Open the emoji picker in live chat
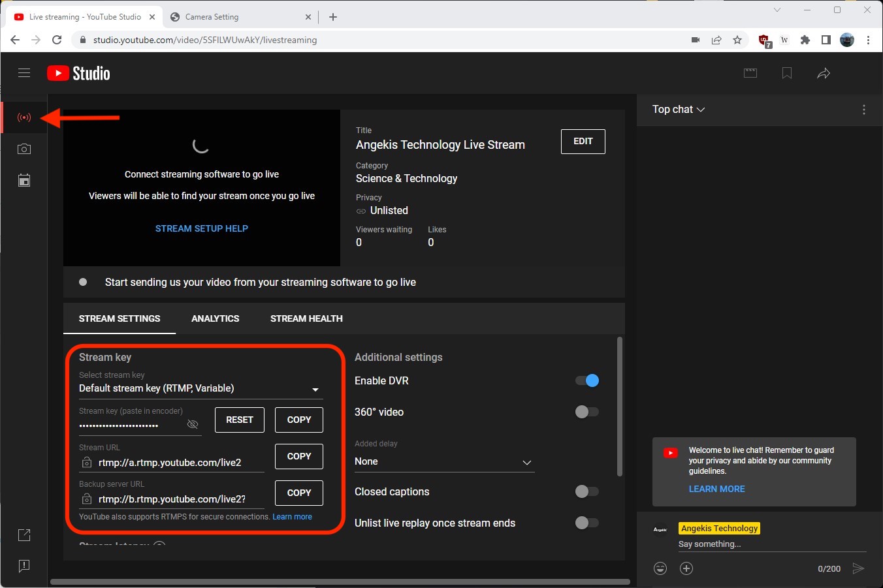This screenshot has width=883, height=588. 660,568
